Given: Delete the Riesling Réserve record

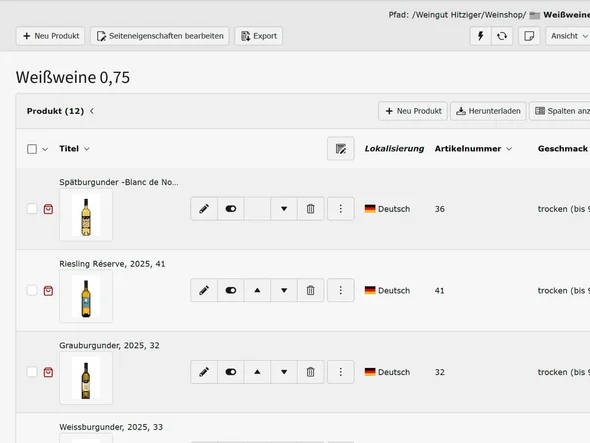Looking at the screenshot, I should click(x=310, y=290).
